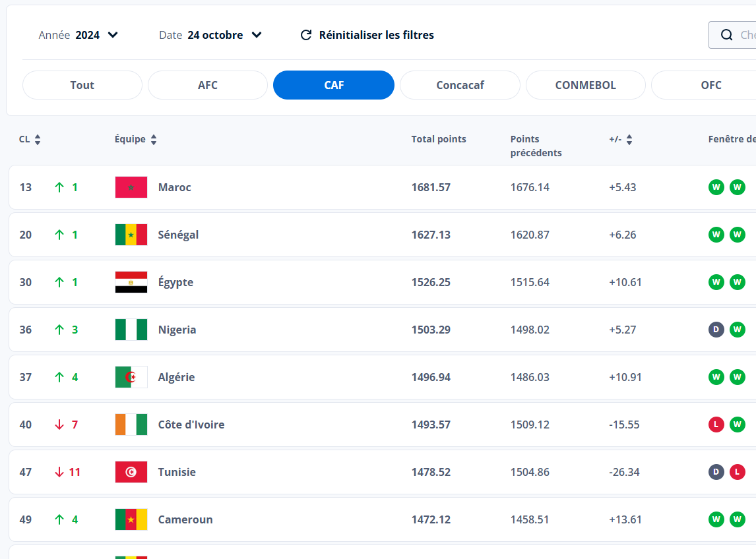Click Réinitialiser les filtres button
Screen dimensions: 756x559
367,35
